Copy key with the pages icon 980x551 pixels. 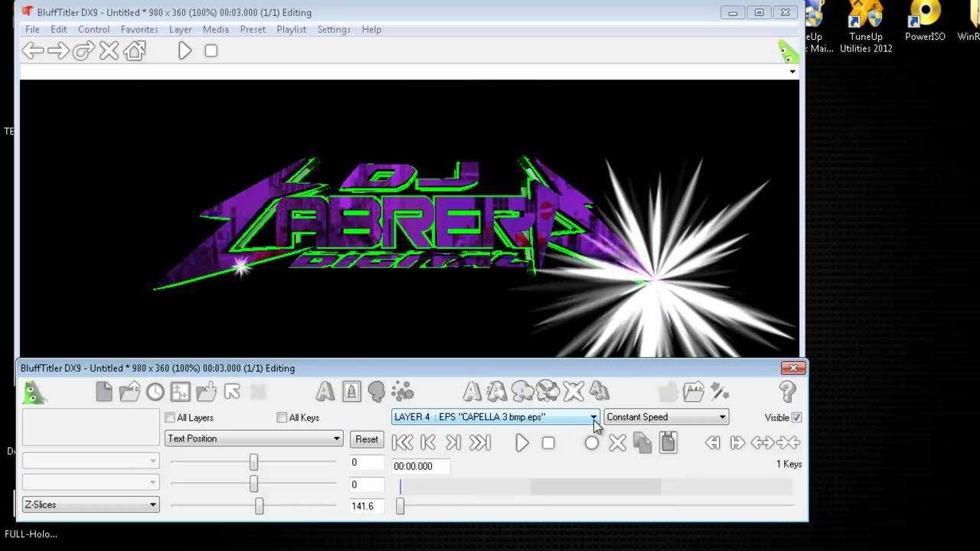[x=642, y=443]
